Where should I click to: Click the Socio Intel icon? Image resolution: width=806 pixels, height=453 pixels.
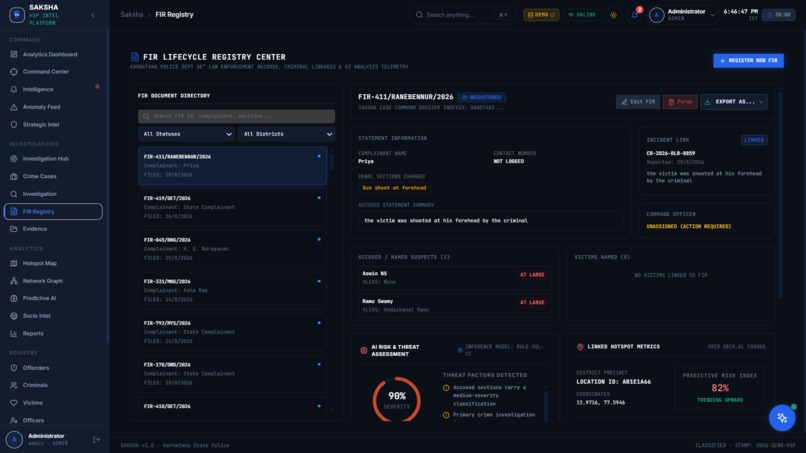click(14, 316)
